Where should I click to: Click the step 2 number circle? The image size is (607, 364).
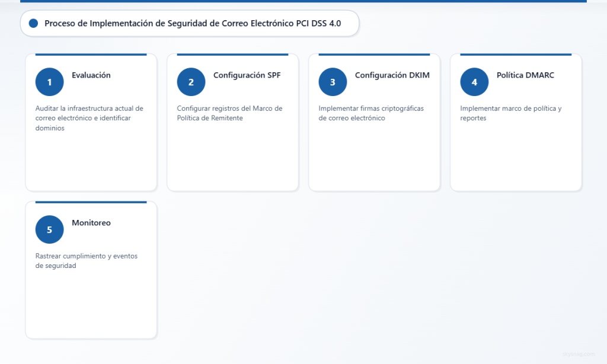tap(191, 82)
